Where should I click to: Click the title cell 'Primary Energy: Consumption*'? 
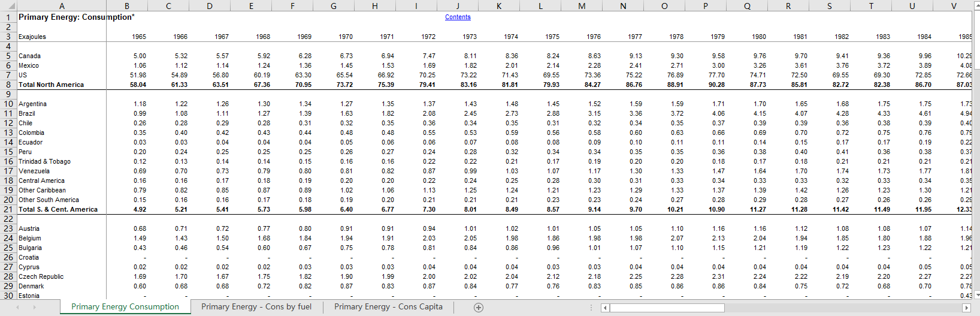(x=77, y=17)
